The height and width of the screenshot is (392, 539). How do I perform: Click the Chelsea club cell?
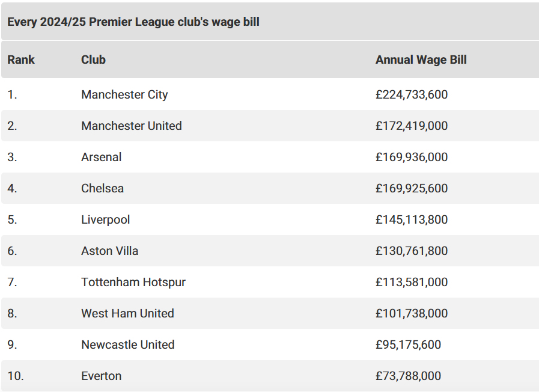102,188
